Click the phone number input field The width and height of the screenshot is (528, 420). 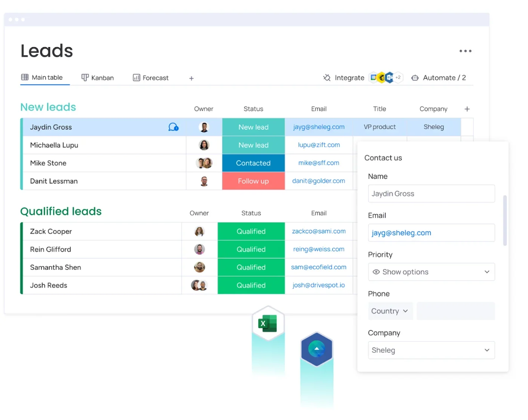(x=456, y=311)
